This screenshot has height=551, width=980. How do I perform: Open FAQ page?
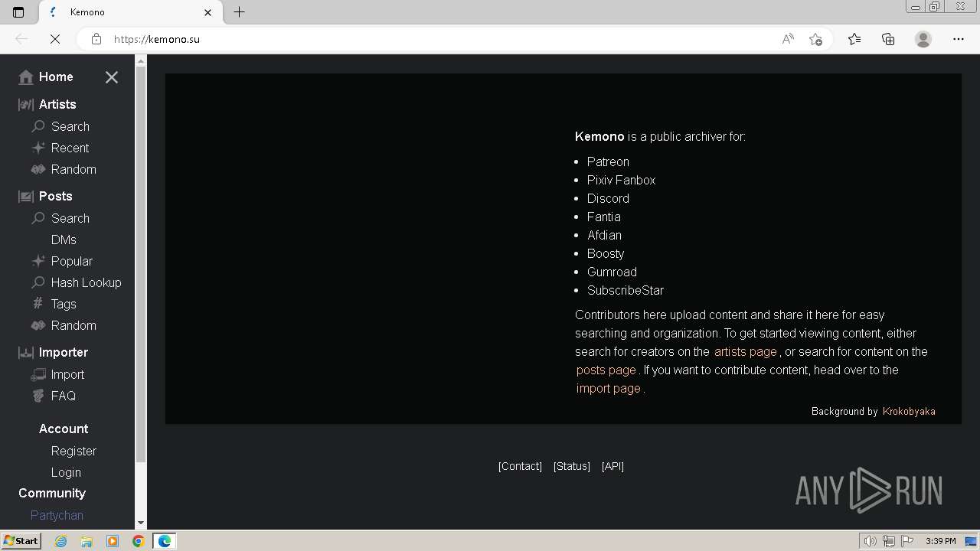coord(64,396)
